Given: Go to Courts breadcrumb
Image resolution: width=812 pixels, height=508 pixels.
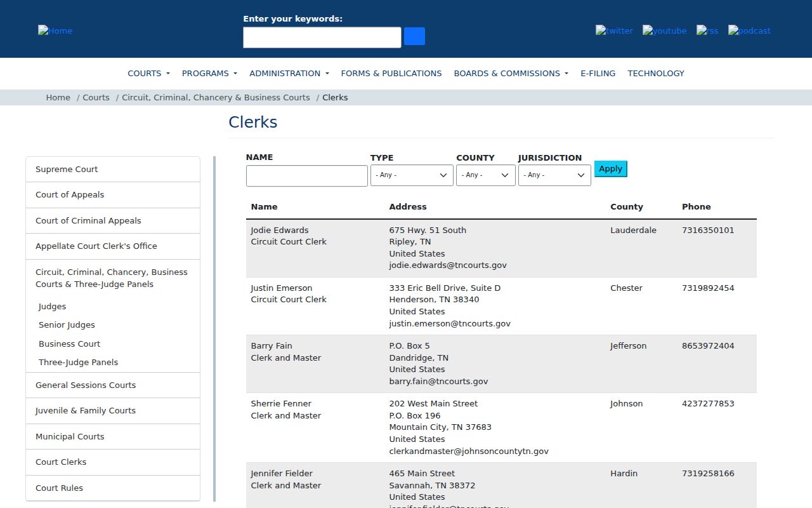Looking at the screenshot, I should pos(96,97).
